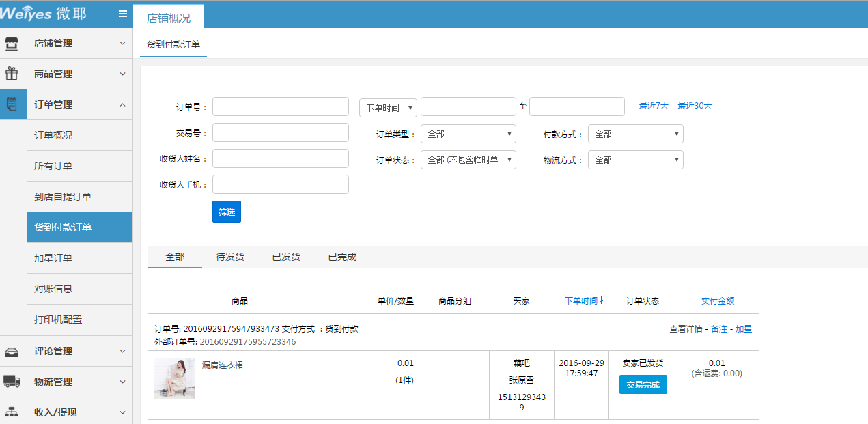868x424 pixels.
Task: Switch to the 待发货 orders tab
Action: 230,257
